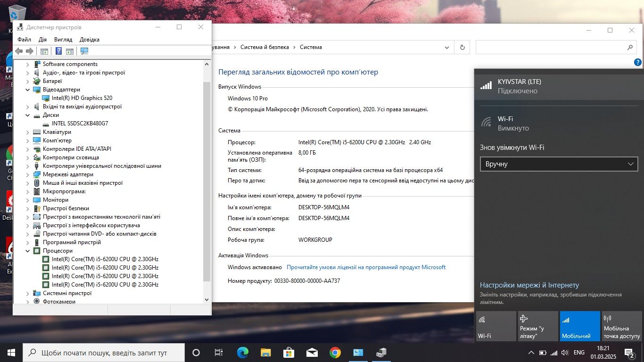Open Windows Start menu
The image size is (644, 362).
pyautogui.click(x=11, y=353)
